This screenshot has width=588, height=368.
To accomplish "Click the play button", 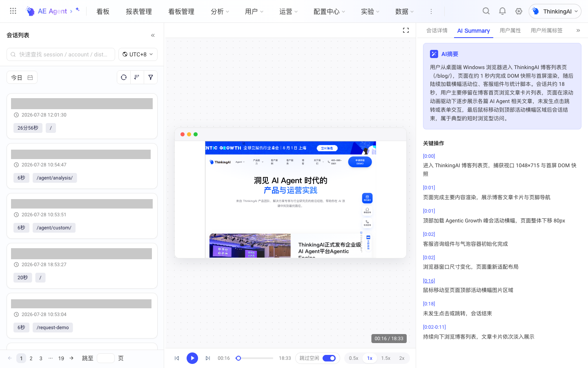I will (x=192, y=358).
